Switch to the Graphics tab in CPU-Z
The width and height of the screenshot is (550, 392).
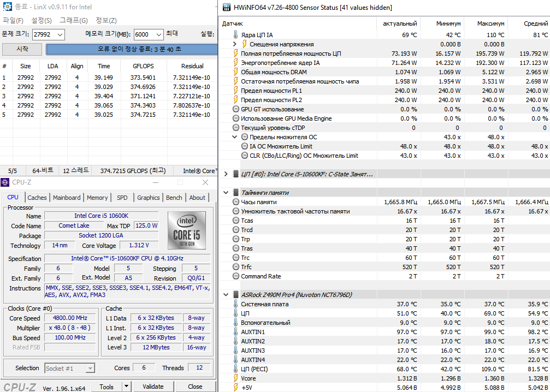click(149, 198)
